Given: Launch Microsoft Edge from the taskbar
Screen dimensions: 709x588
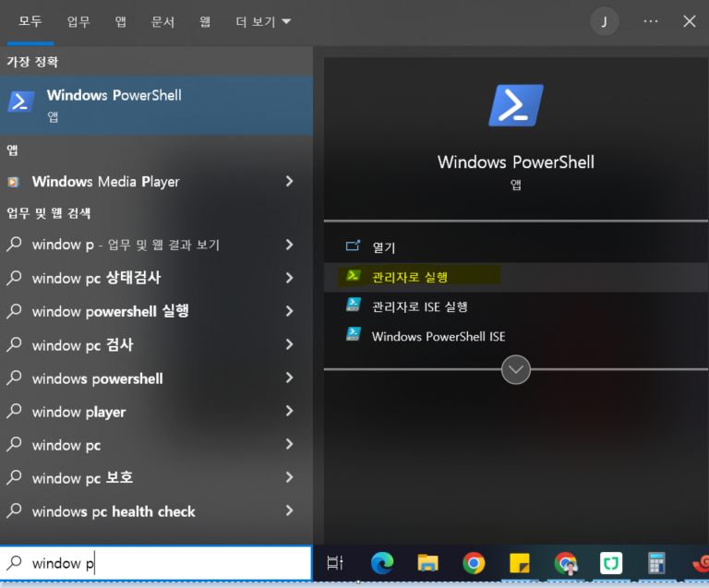Looking at the screenshot, I should point(382,563).
